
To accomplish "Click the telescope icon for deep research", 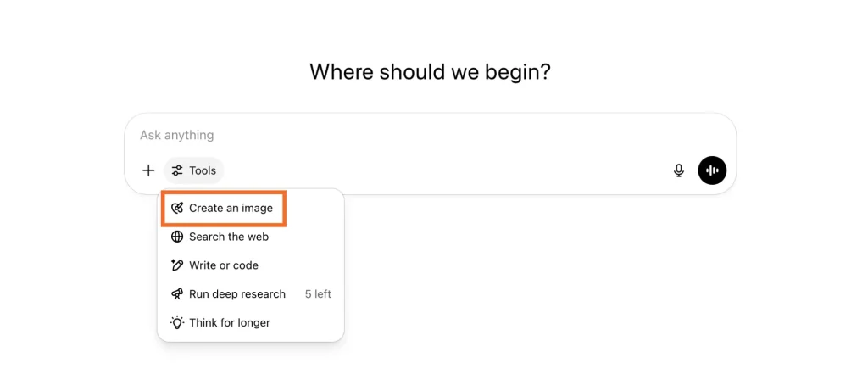I will click(x=177, y=294).
